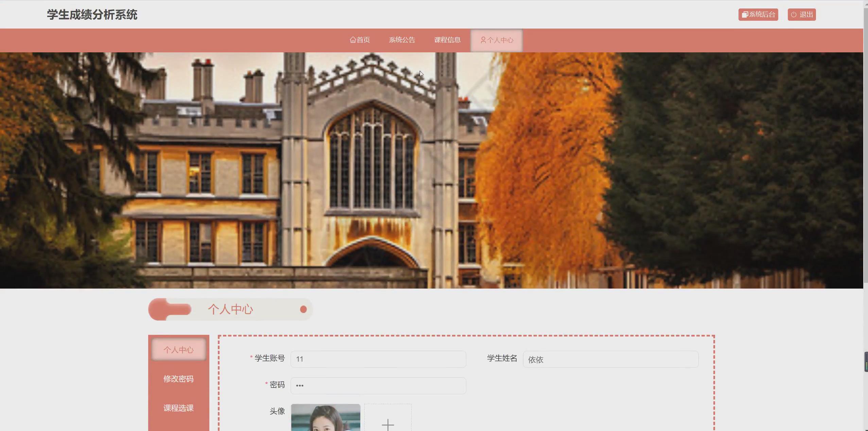
Task: Click the 退出 power icon
Action: point(794,15)
